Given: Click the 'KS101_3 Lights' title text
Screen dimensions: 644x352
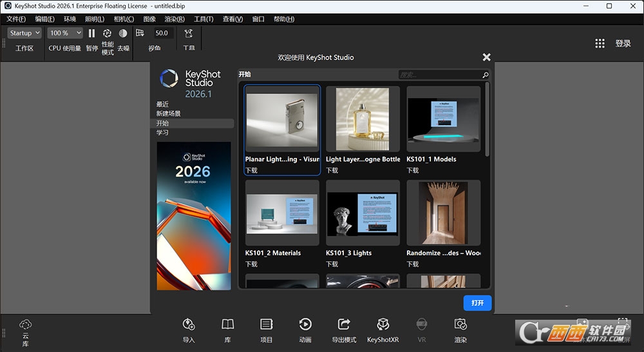Looking at the screenshot, I should pos(348,253).
